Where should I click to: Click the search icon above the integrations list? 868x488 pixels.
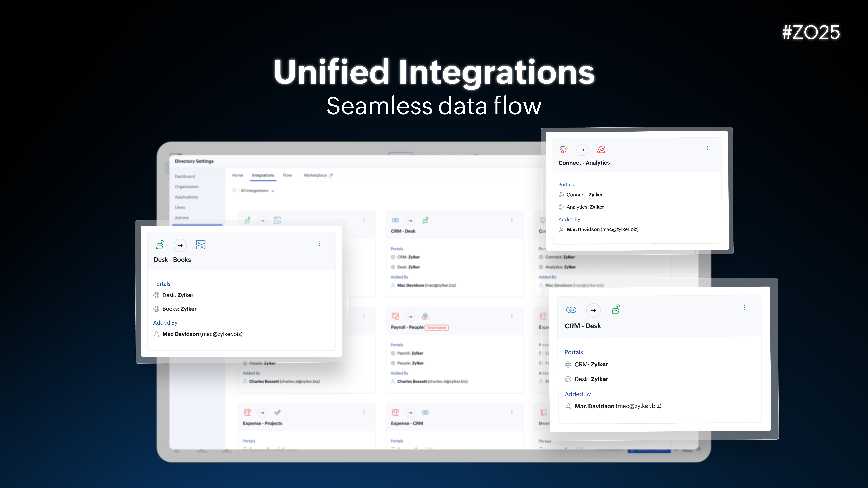pyautogui.click(x=234, y=190)
